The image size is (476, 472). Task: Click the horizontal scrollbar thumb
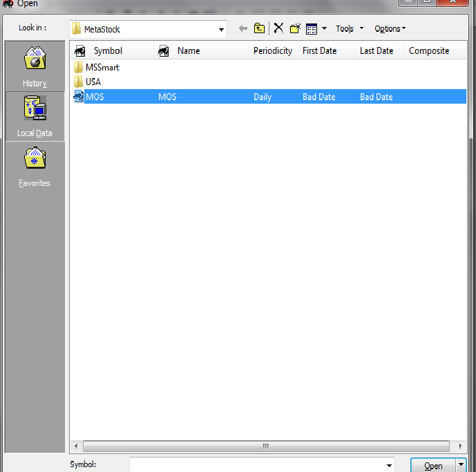[266, 446]
